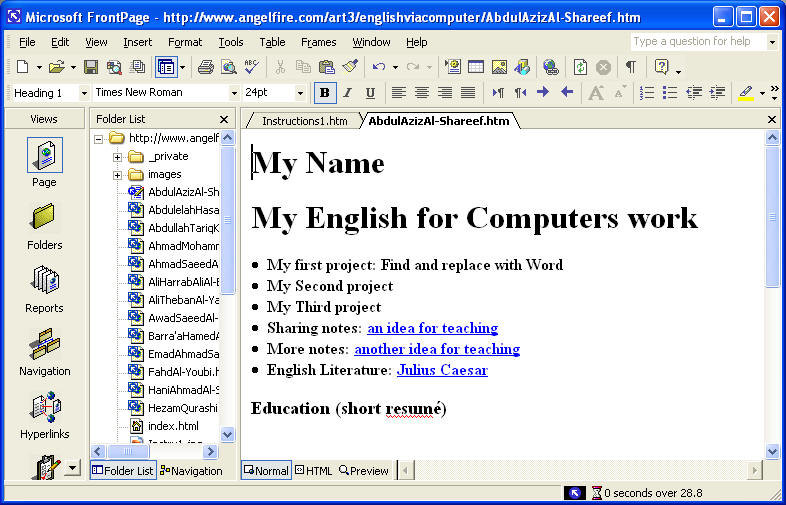786x505 pixels.
Task: Open the Heading 1 style dropdown
Action: tap(79, 93)
